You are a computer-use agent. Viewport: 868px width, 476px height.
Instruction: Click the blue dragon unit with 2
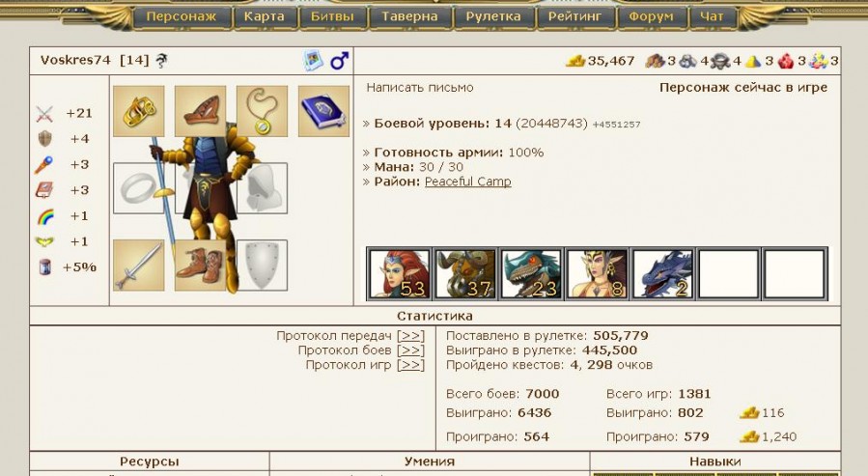(x=662, y=273)
